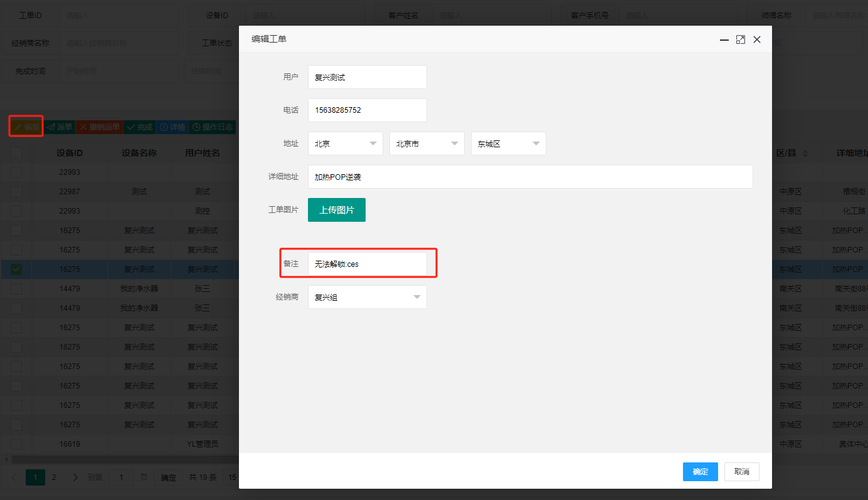This screenshot has height=500, width=868.
Task: Maximize the 编辑工单 dialog
Action: [740, 39]
